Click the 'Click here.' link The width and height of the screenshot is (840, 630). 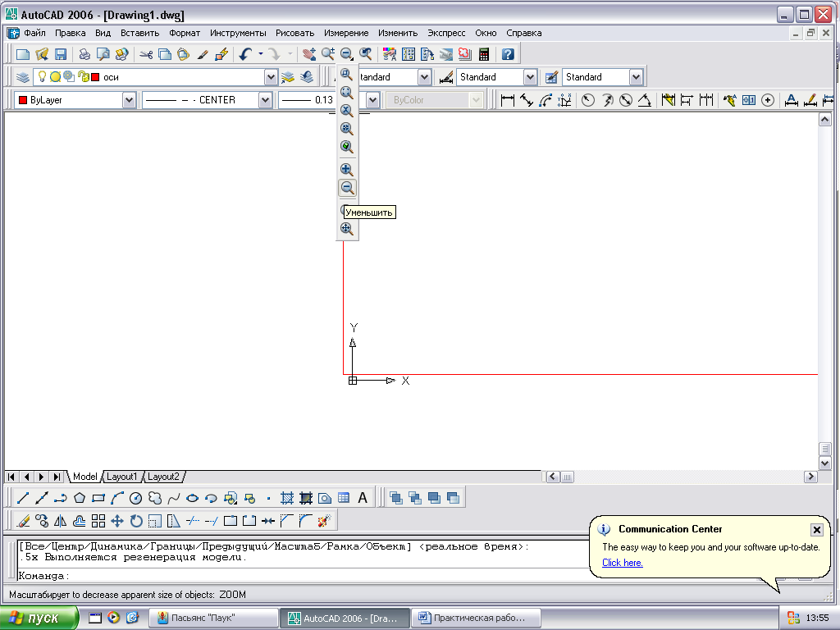[x=622, y=563]
